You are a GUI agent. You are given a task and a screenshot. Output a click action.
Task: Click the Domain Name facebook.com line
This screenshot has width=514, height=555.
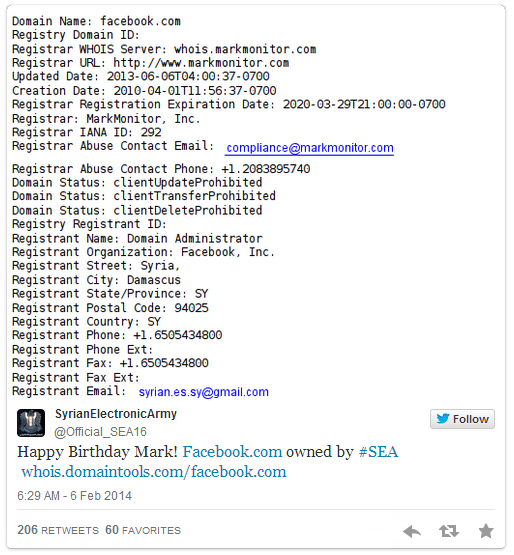pyautogui.click(x=96, y=21)
